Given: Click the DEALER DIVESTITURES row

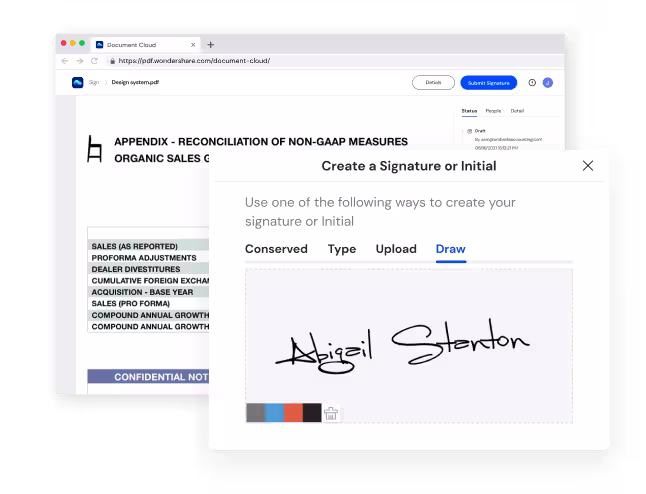Looking at the screenshot, I should [148, 269].
